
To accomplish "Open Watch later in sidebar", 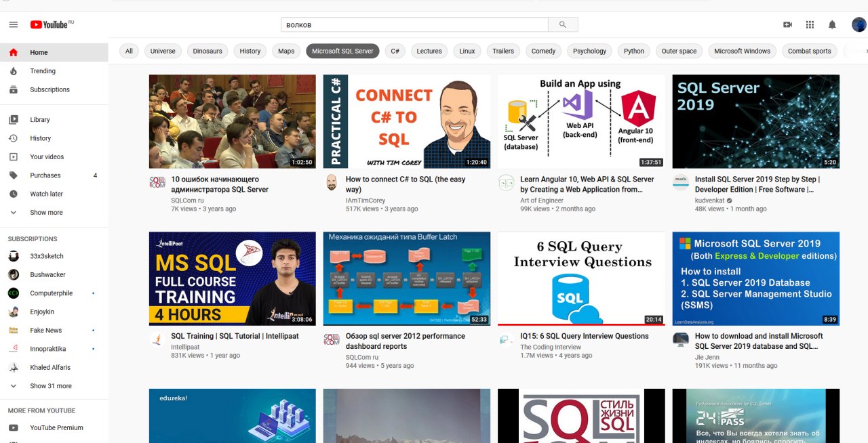I will click(54, 194).
